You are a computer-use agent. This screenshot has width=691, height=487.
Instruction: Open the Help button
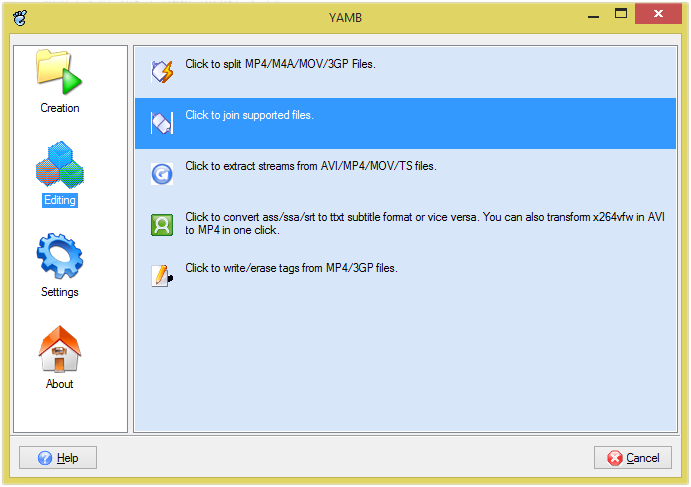(x=58, y=458)
